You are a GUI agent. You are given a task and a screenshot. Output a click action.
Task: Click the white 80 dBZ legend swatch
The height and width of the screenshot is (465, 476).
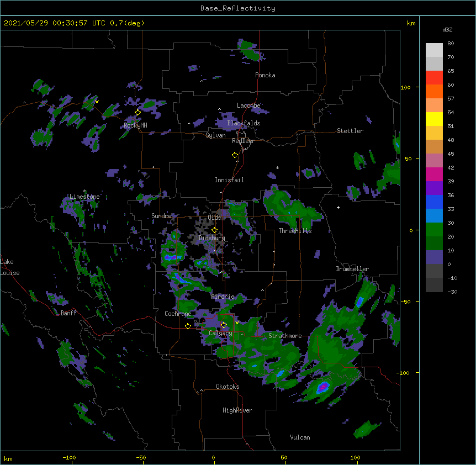tap(434, 50)
